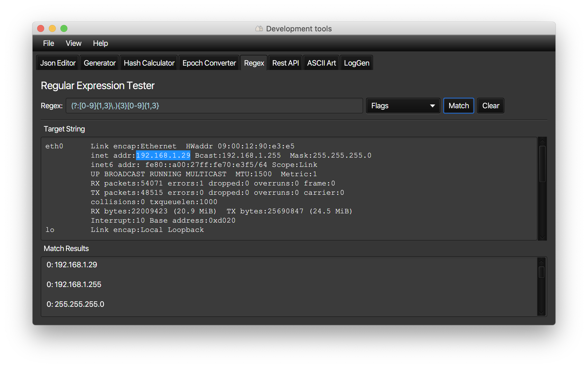Screen dimensions: 588x368
Task: Click the Match Results scroll down arrow
Action: [541, 312]
